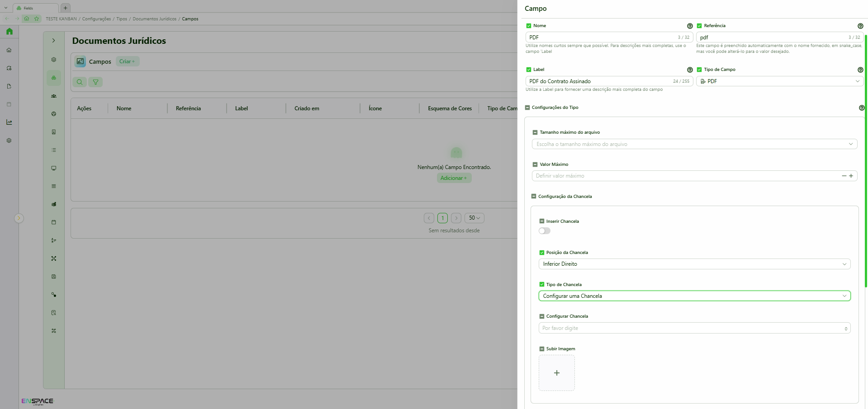Click the green vertical scrollbar of Campo panel
The height and width of the screenshot is (409, 868).
[866, 160]
